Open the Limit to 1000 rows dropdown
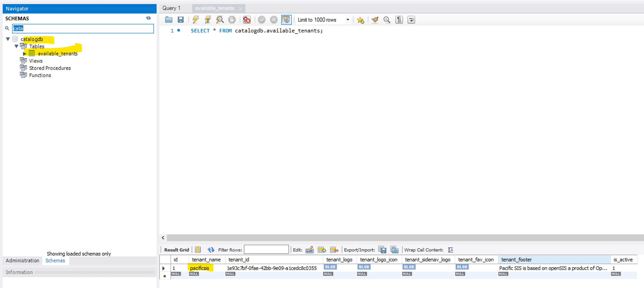Viewport: 644px width, 288px height. coord(347,20)
